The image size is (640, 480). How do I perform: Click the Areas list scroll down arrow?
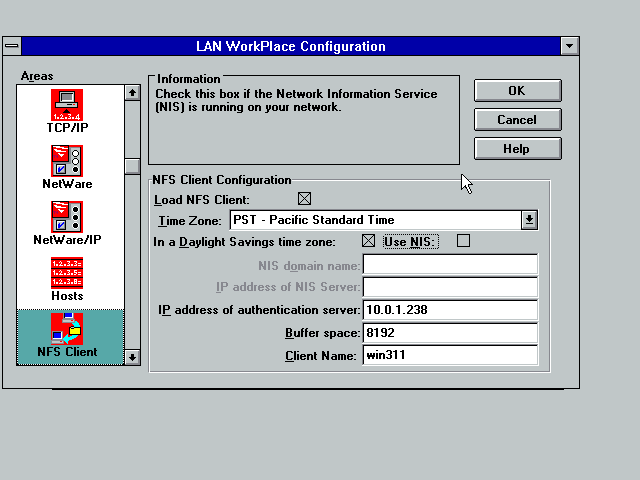[132, 358]
